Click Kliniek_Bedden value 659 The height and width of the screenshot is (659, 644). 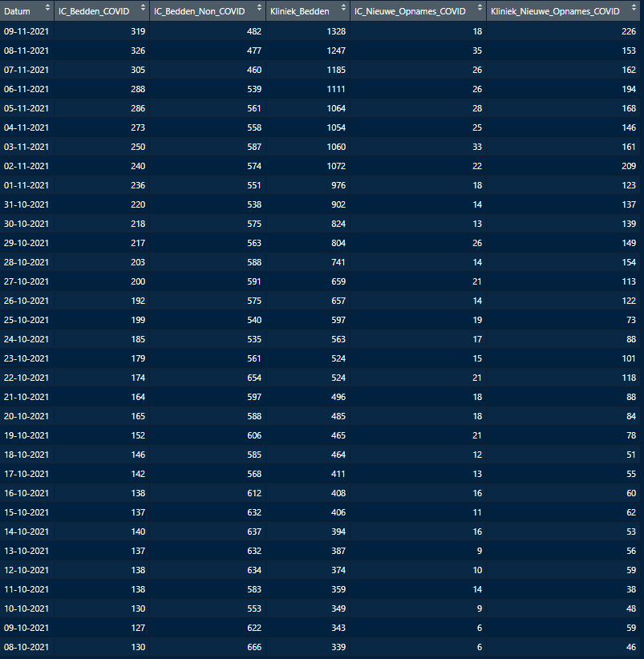(338, 281)
